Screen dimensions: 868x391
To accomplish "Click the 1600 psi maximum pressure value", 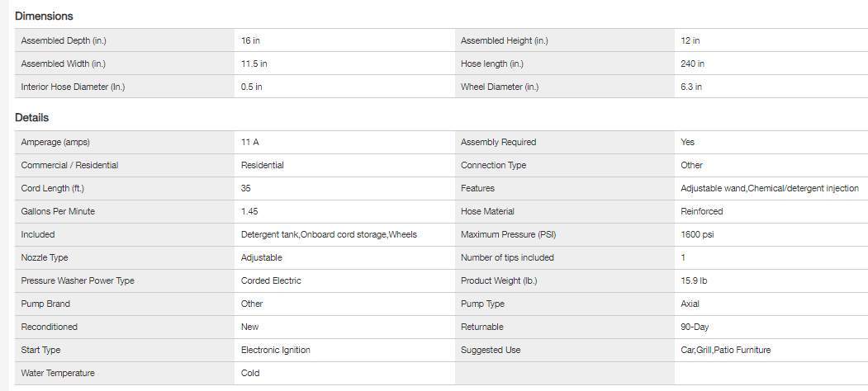I will (x=697, y=234).
